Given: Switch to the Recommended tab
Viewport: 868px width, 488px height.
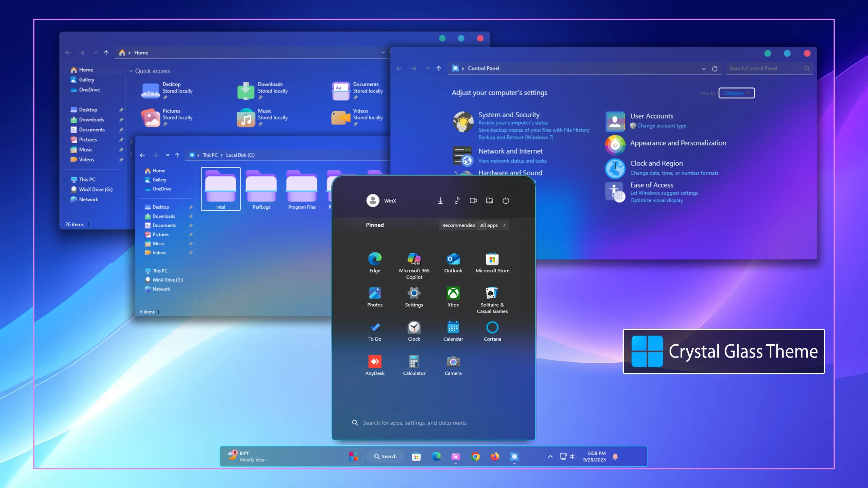Looking at the screenshot, I should pos(458,225).
